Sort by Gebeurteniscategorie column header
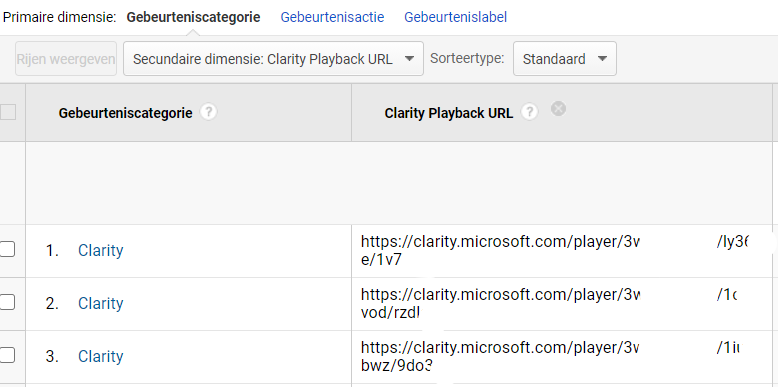The width and height of the screenshot is (778, 387). 125,113
